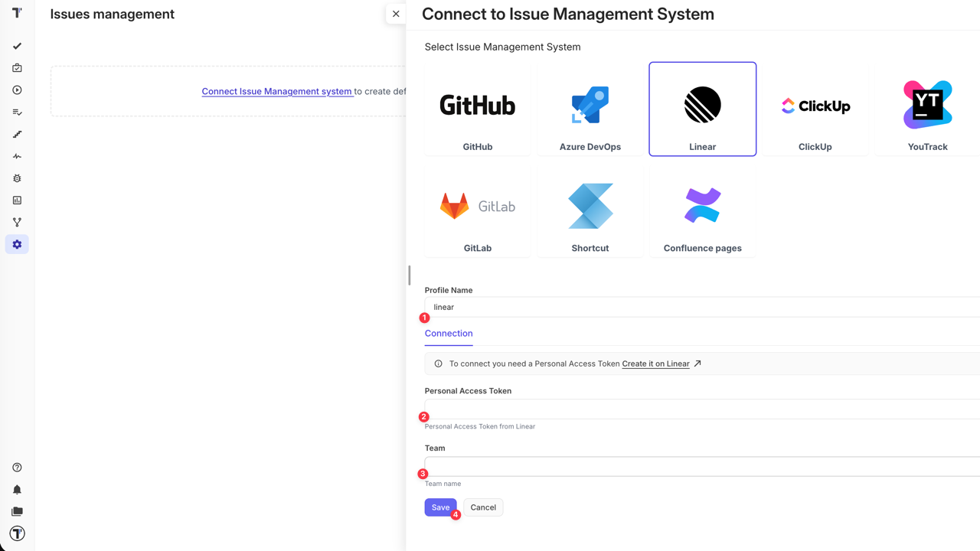Open the bar chart analytics sidebar icon

pyautogui.click(x=17, y=201)
